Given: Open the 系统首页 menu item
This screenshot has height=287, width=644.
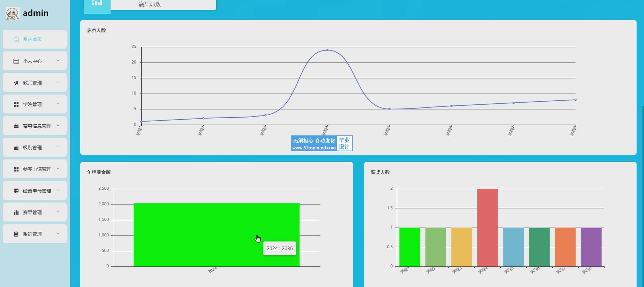Looking at the screenshot, I should point(35,39).
